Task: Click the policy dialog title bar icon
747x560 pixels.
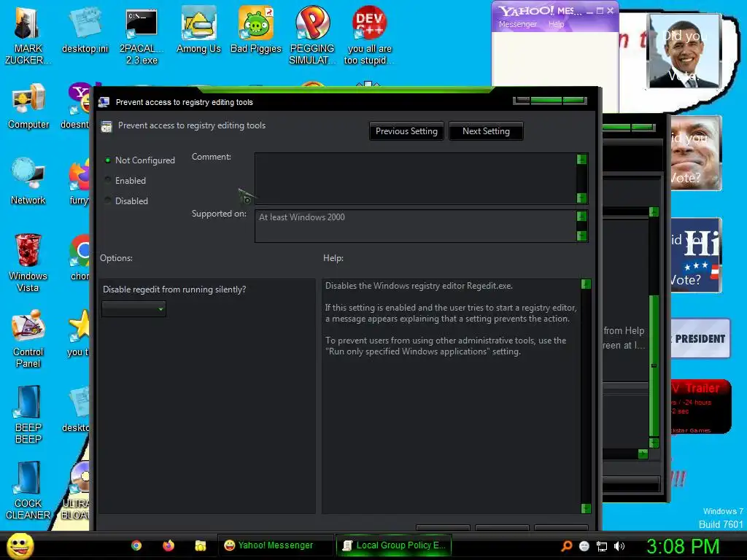Action: coord(104,102)
